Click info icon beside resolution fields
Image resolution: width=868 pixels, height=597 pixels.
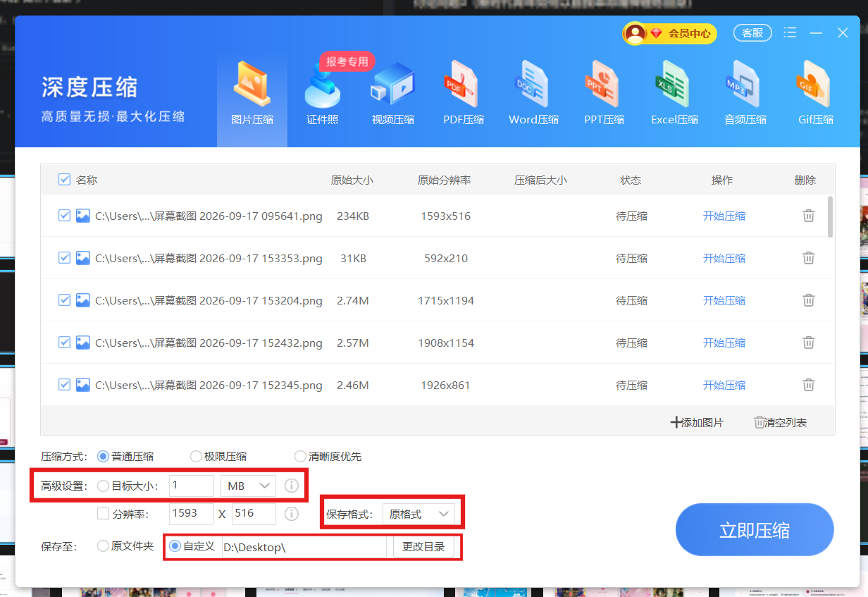point(292,514)
